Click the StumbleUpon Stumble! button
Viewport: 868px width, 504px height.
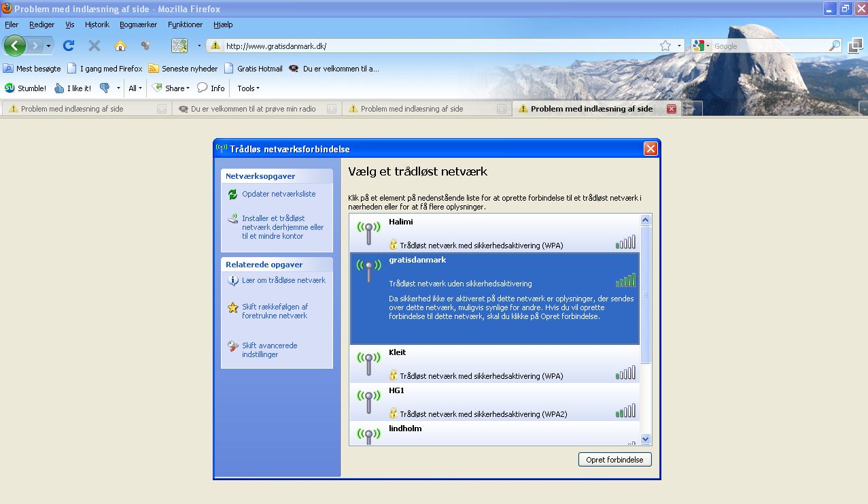pos(25,88)
